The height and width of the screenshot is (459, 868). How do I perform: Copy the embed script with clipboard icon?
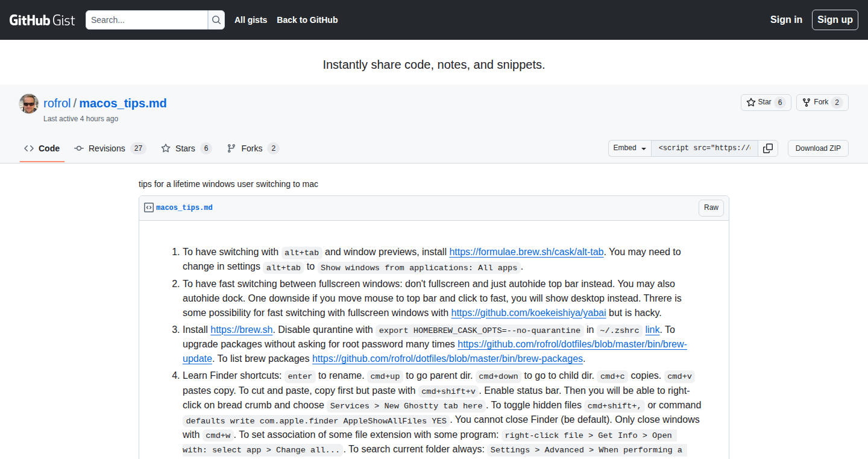tap(768, 148)
